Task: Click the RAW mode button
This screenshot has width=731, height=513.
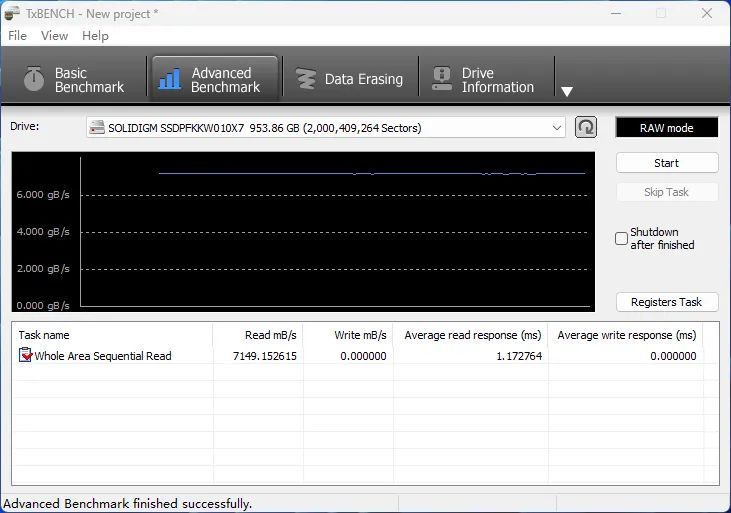Action: (x=667, y=128)
